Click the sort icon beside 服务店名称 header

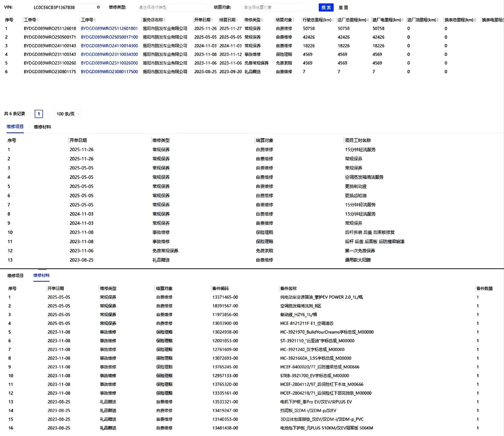click(x=165, y=20)
